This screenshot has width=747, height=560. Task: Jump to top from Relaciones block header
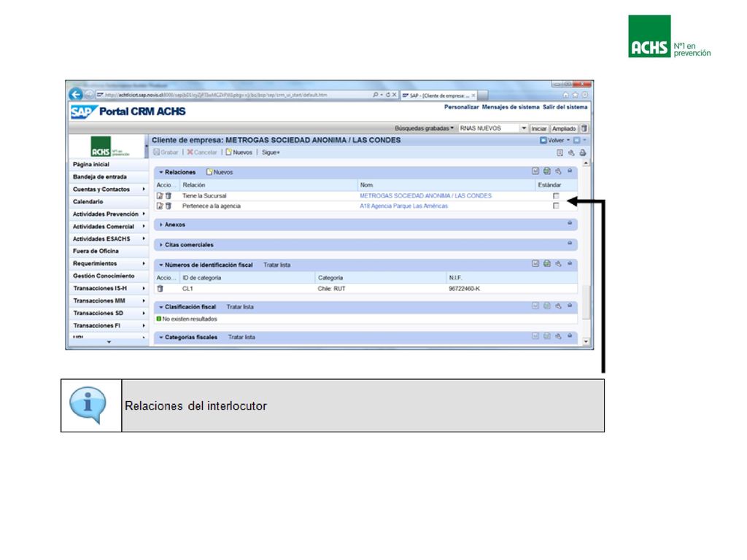click(570, 171)
